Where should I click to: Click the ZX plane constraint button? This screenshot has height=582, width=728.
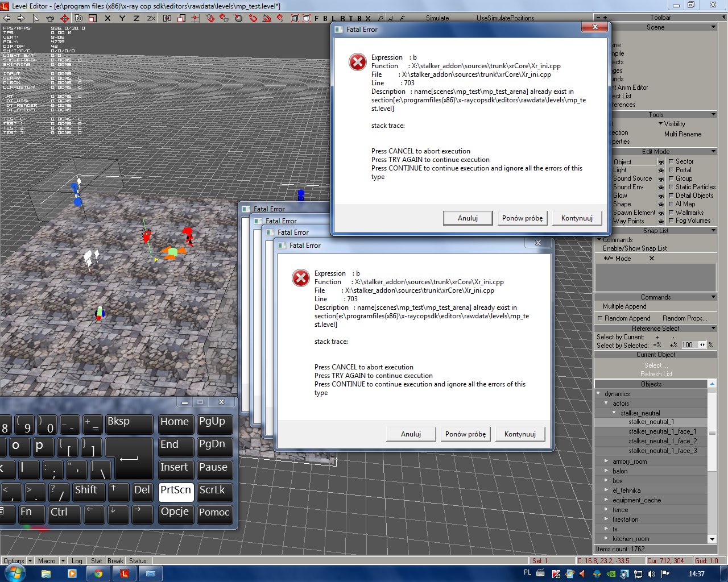(x=151, y=18)
